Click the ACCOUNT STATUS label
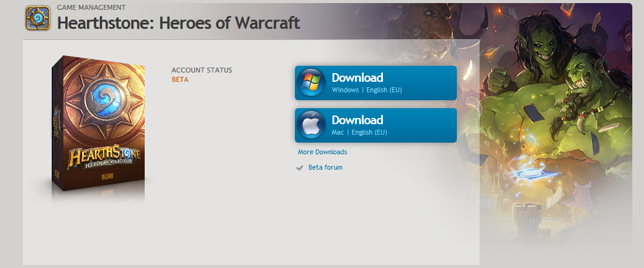The width and height of the screenshot is (644, 268). coord(202,70)
